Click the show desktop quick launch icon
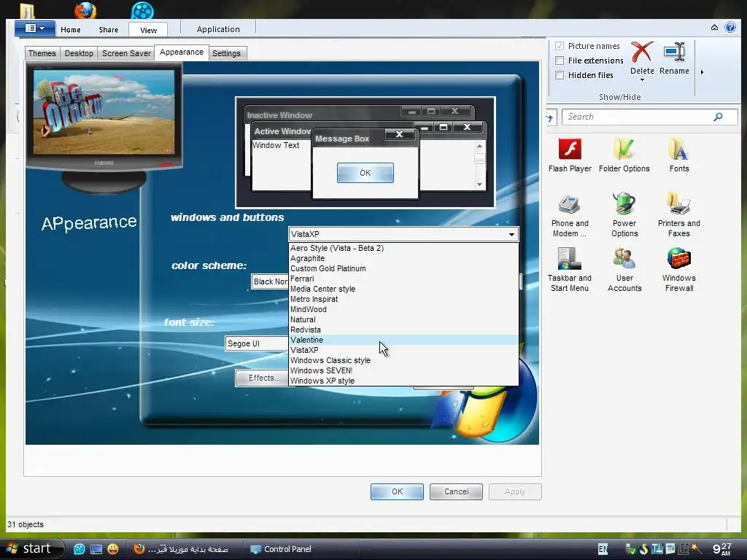 (x=96, y=549)
